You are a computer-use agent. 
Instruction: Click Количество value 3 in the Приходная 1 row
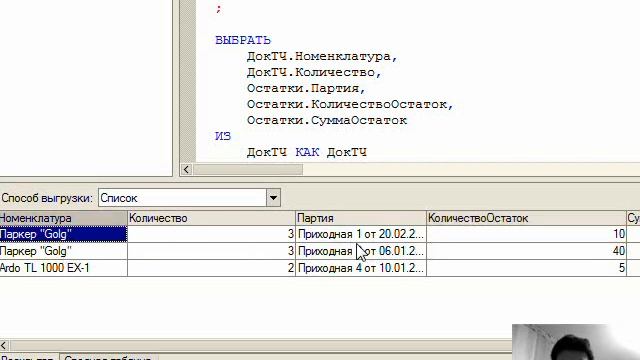pos(211,234)
